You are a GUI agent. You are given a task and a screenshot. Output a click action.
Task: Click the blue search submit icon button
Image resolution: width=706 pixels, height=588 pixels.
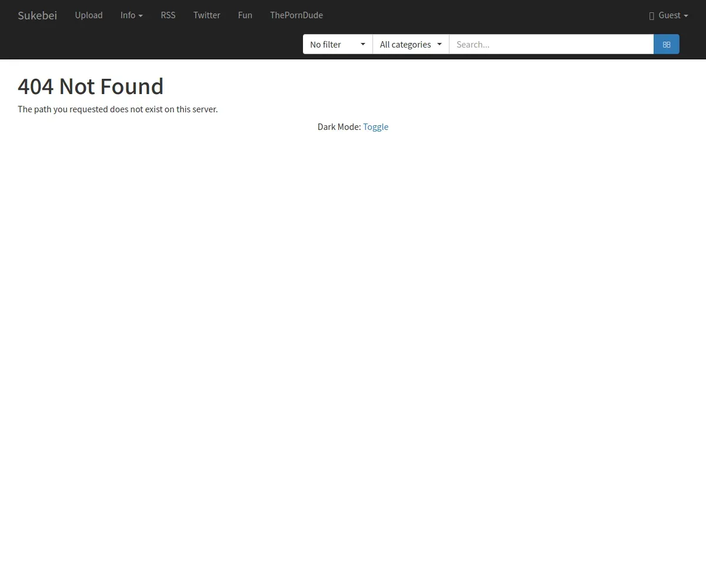coord(667,44)
